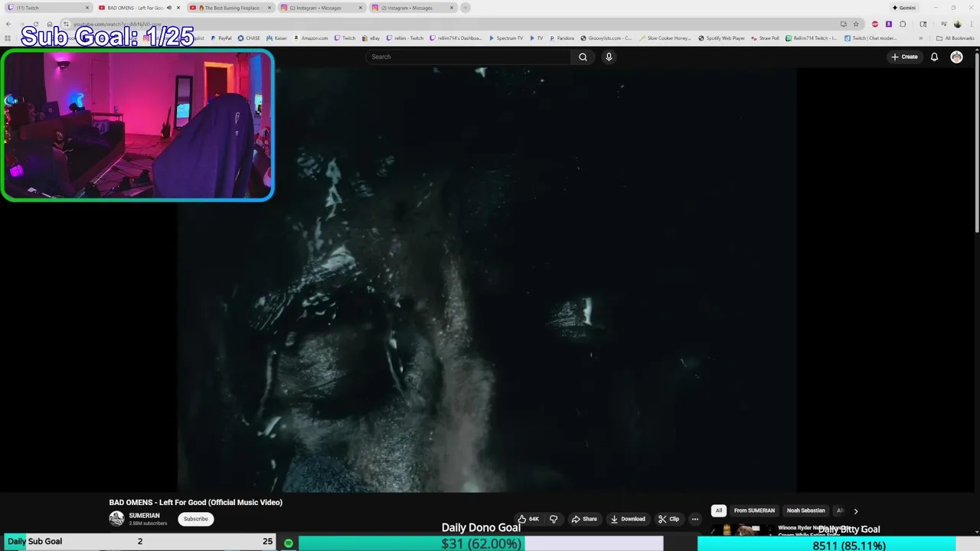The image size is (980, 551).
Task: Open the second Instagram Messages tab
Action: (x=412, y=8)
